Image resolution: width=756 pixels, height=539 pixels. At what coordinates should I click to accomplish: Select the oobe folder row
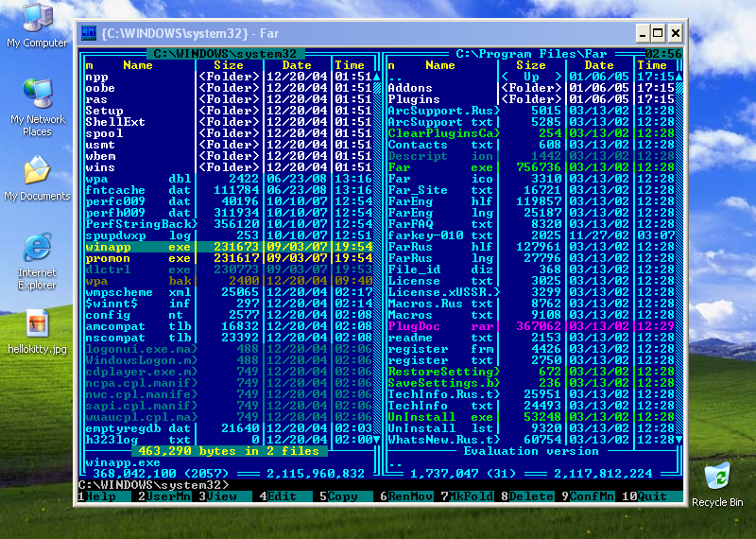tap(229, 88)
